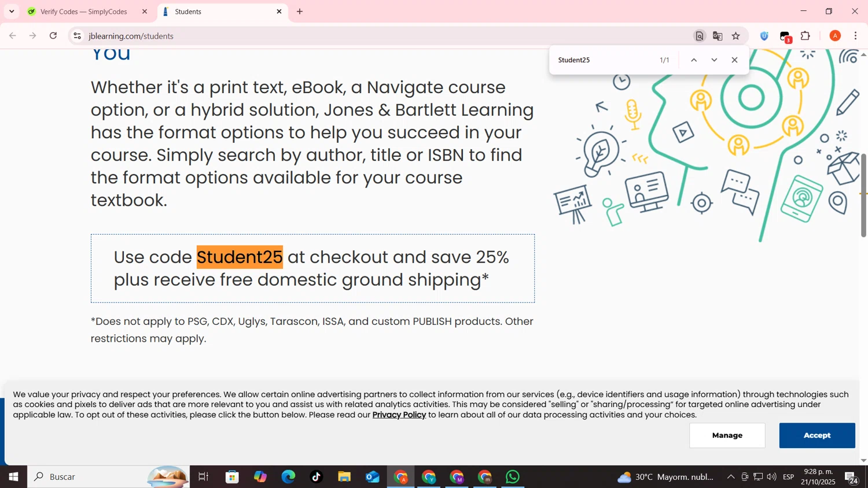Viewport: 868px width, 488px height.
Task: Open the Privacy Policy link
Action: pyautogui.click(x=399, y=415)
